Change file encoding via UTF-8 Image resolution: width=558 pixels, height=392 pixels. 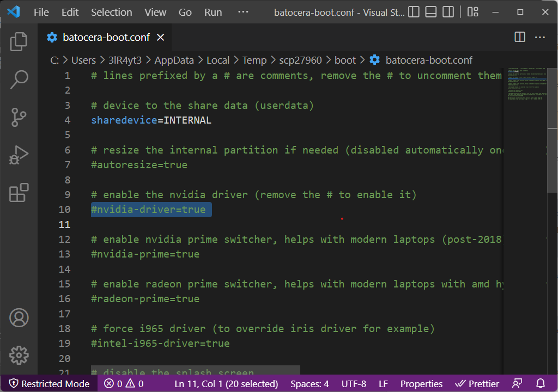click(x=354, y=383)
